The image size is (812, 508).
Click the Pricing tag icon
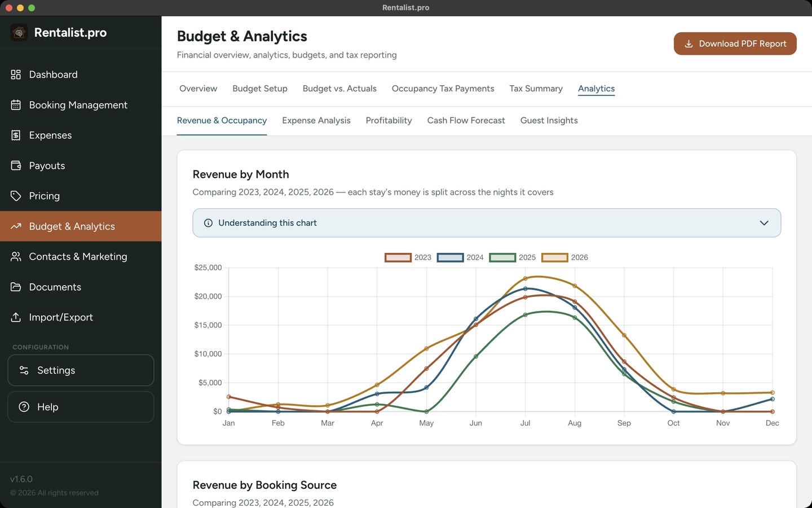click(x=16, y=196)
